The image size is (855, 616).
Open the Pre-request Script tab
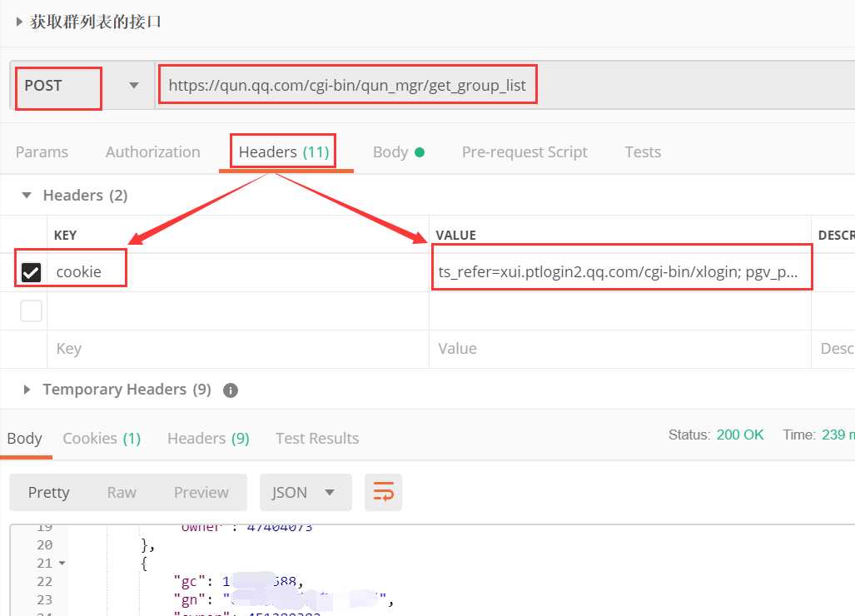pos(524,152)
